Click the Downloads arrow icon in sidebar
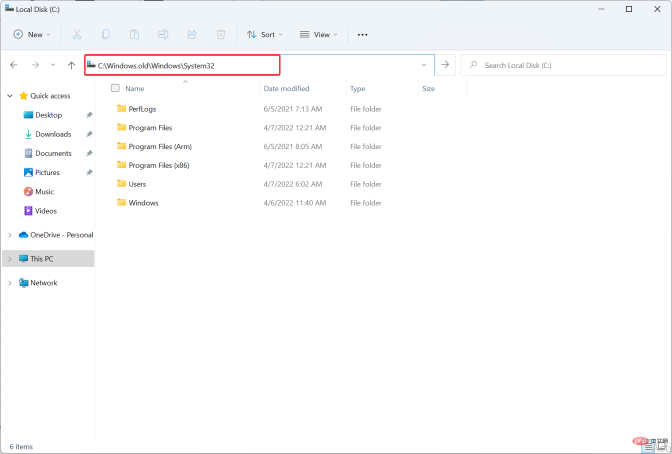This screenshot has height=454, width=672. [x=28, y=134]
